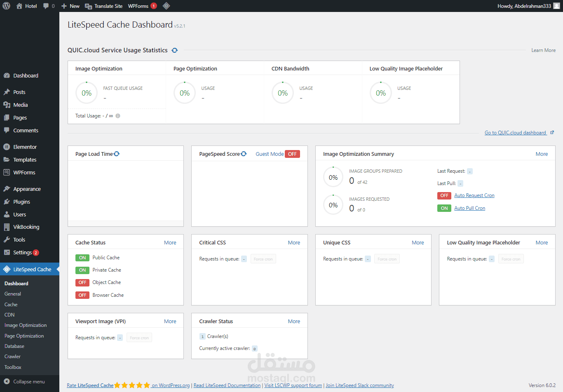Click the Media icon in sidebar
This screenshot has height=392, width=563.
[x=7, y=105]
